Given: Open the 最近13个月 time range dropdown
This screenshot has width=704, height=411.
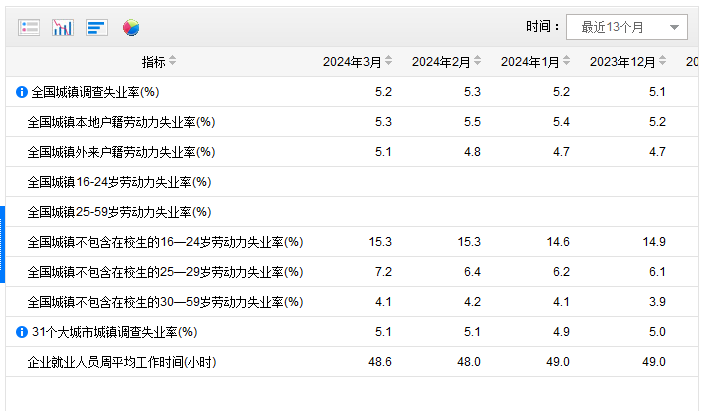Looking at the screenshot, I should coord(627,27).
